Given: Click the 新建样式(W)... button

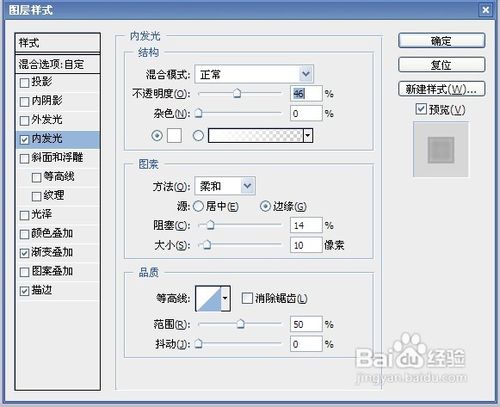Looking at the screenshot, I should (441, 89).
